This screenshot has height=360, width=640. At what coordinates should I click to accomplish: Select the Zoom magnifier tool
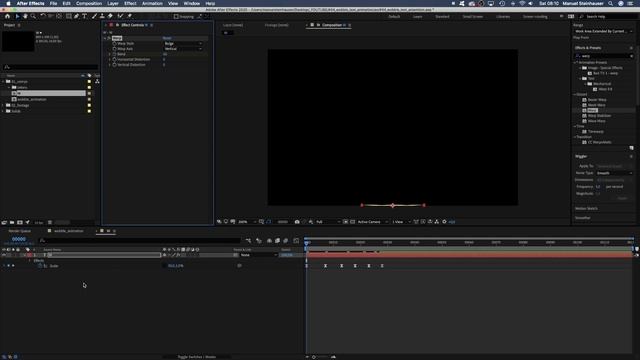click(33, 16)
